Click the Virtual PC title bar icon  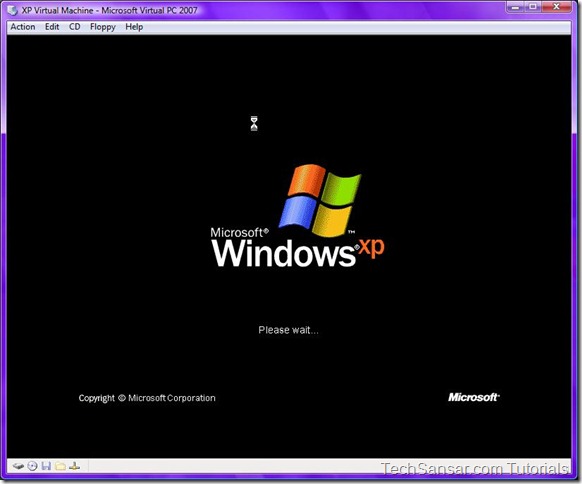tap(13, 10)
